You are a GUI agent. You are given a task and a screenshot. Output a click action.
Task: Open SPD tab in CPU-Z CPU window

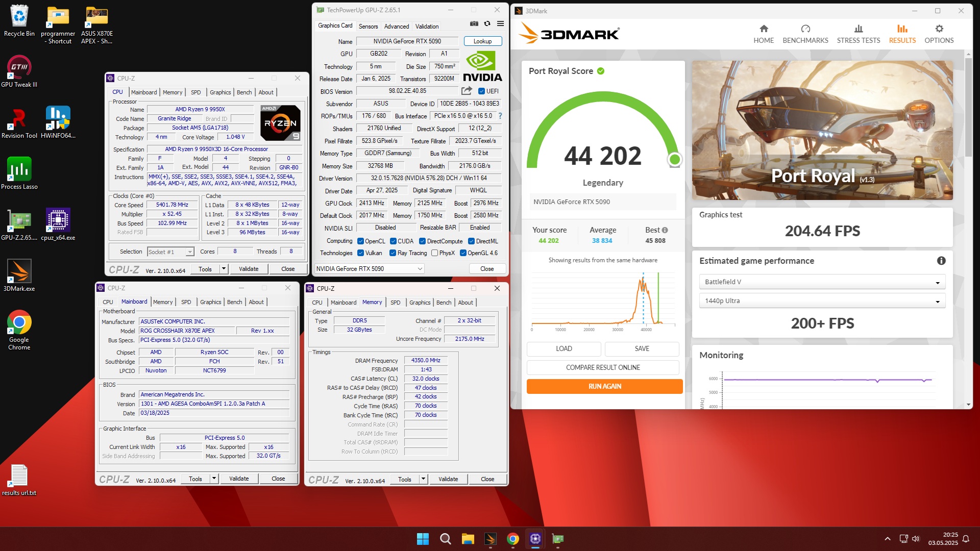pos(196,92)
